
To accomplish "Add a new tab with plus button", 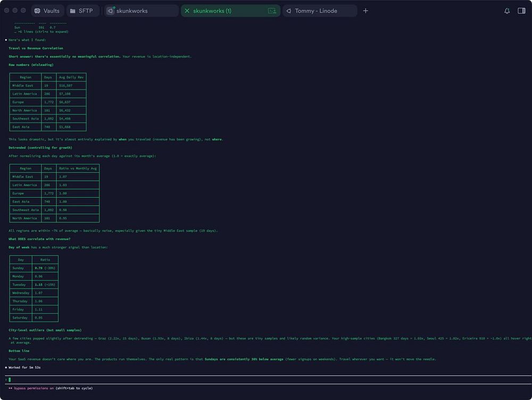I will click(x=365, y=11).
